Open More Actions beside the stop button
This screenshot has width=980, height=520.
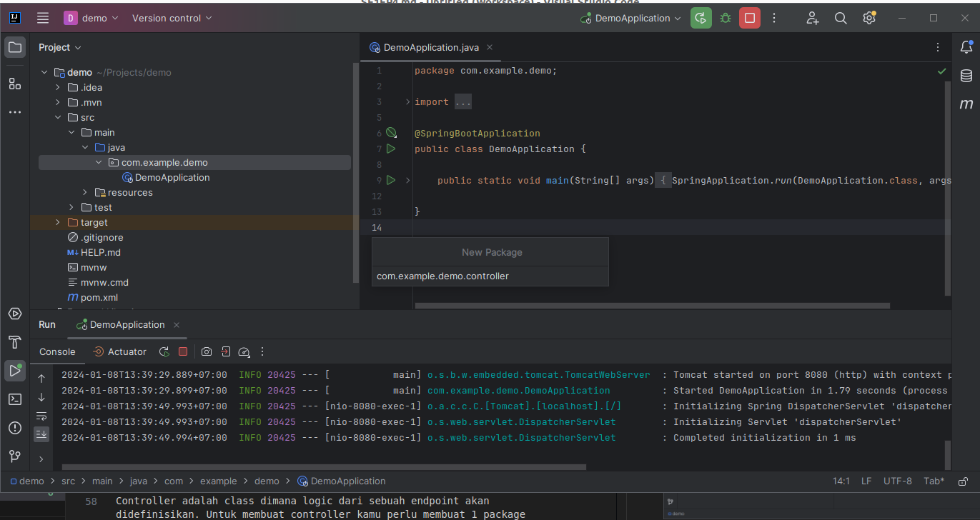point(775,18)
